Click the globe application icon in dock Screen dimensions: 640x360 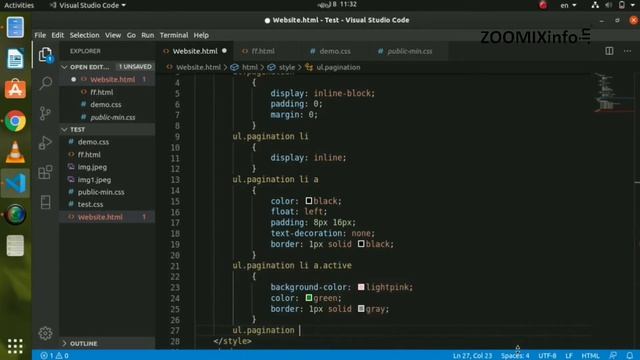[15, 214]
